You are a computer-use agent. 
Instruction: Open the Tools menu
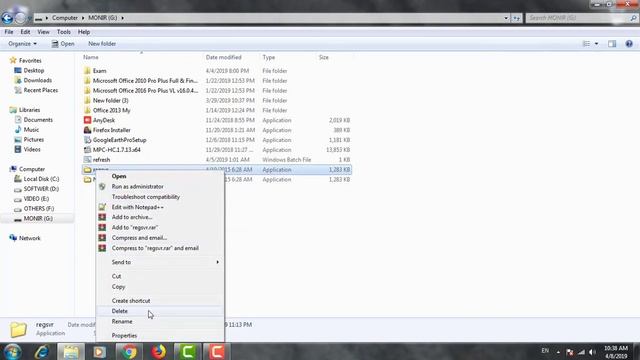(x=64, y=32)
